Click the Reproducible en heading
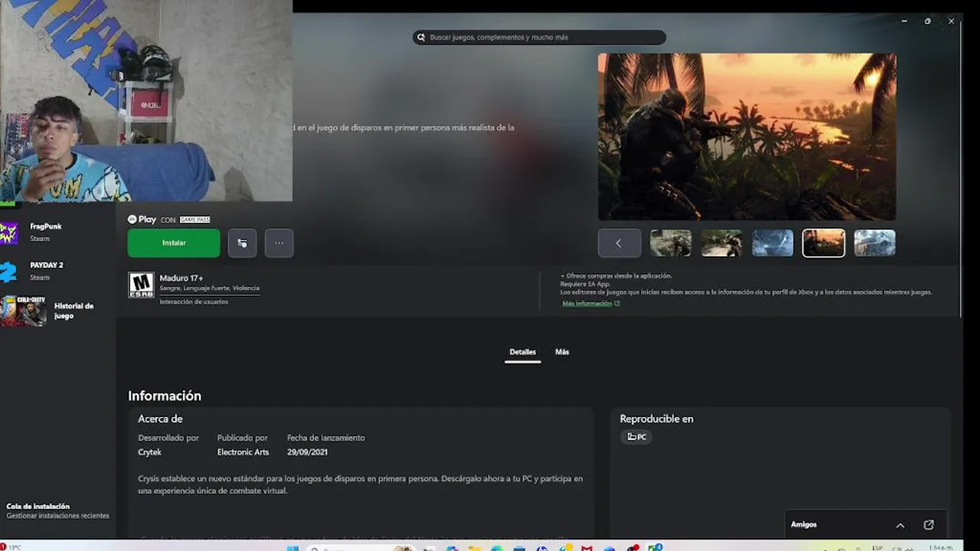 coord(656,419)
